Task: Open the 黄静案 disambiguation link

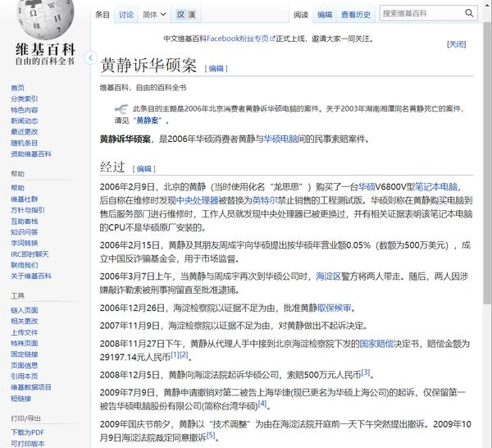Action: tap(147, 121)
